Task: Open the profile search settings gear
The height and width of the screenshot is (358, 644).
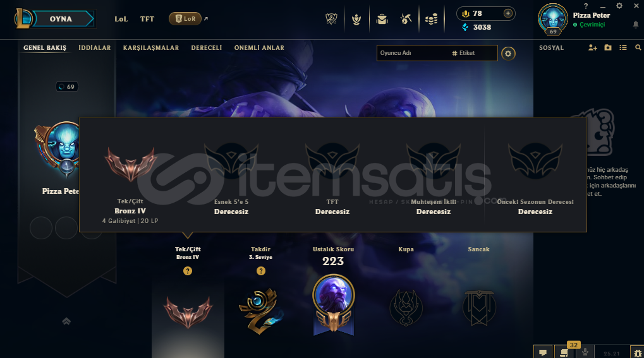Action: [x=508, y=54]
